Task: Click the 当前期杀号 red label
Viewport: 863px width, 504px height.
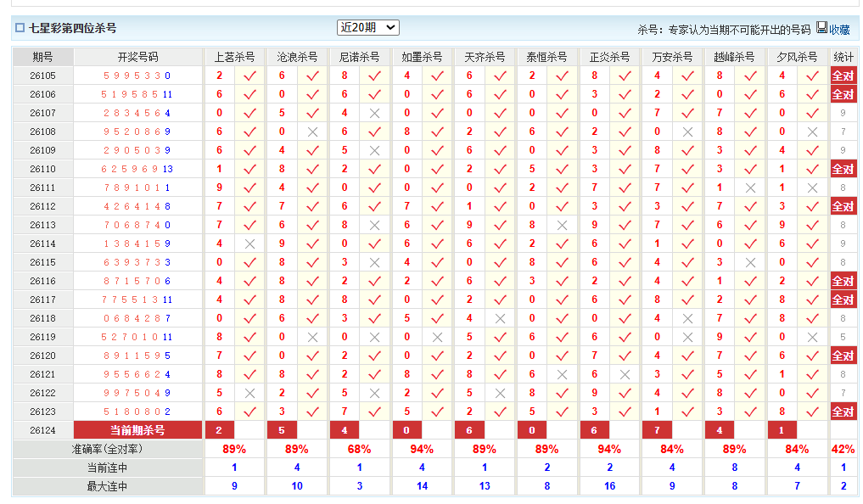Action: coord(137,429)
